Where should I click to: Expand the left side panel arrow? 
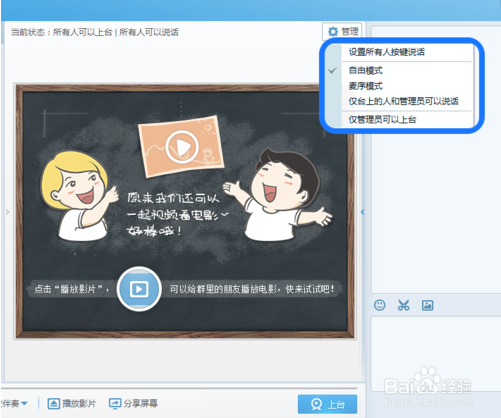click(7, 212)
